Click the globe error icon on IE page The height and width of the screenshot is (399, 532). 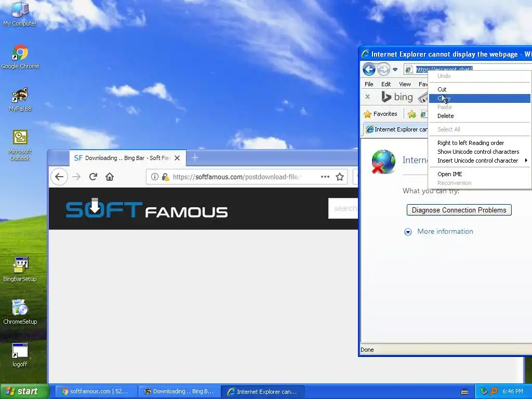383,162
